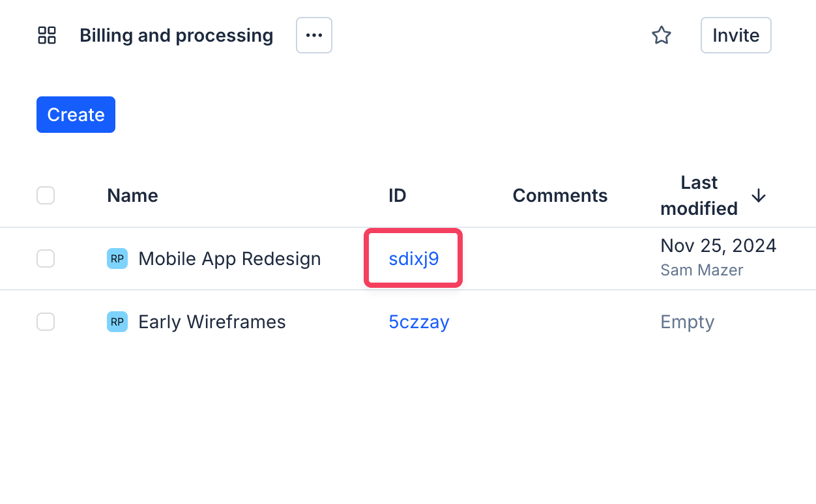Open the 5czzay ID link
The image size is (816, 504).
pyautogui.click(x=419, y=322)
